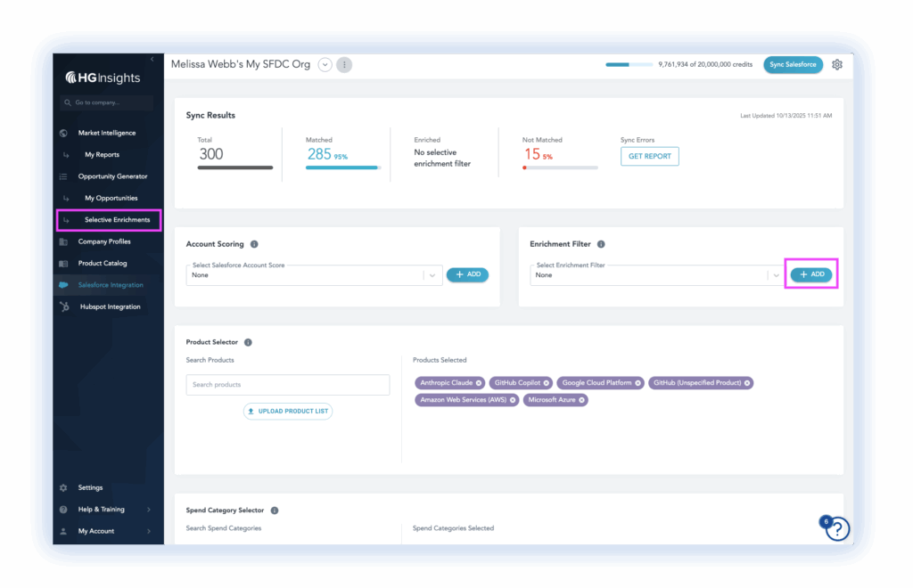Select the Market Intelligence globe icon

(62, 133)
